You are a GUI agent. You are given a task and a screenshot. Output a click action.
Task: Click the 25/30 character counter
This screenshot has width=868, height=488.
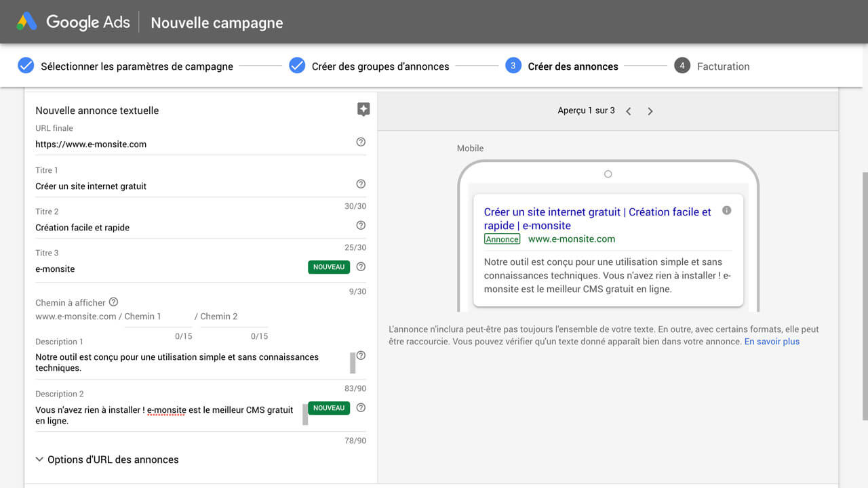tap(355, 247)
